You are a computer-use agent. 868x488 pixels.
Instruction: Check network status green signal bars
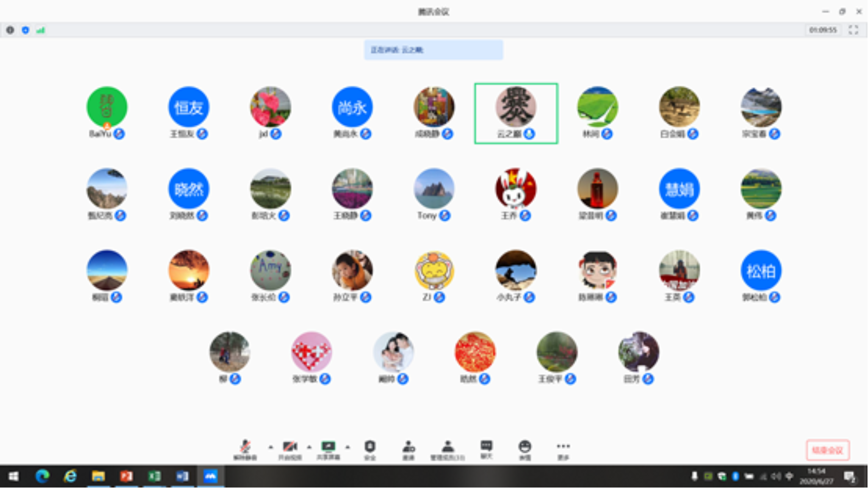41,30
